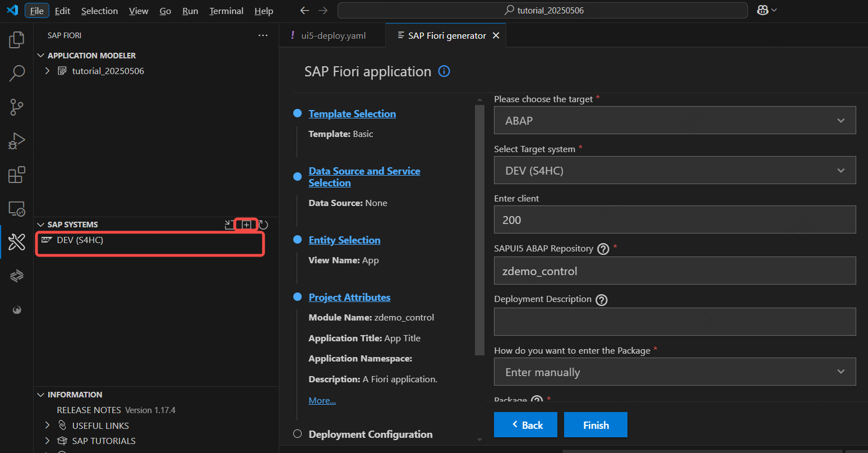The image size is (868, 453).
Task: Open the Help menu
Action: 264,11
